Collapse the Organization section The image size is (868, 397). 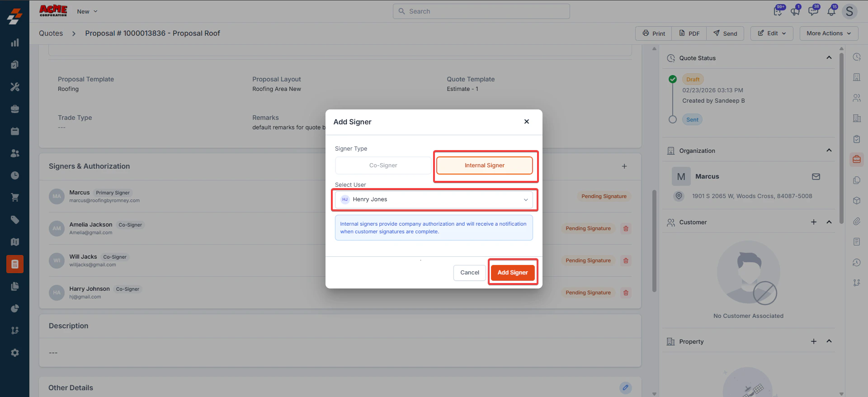(829, 151)
